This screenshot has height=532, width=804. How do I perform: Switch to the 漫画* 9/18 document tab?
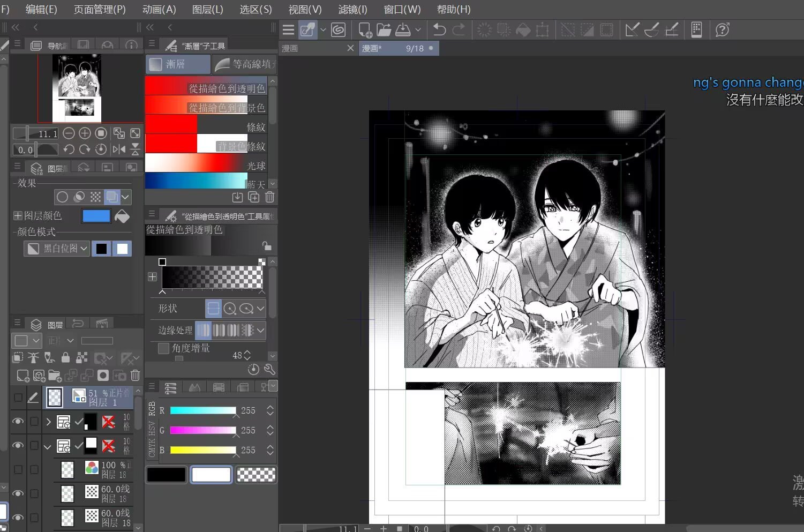pyautogui.click(x=399, y=48)
